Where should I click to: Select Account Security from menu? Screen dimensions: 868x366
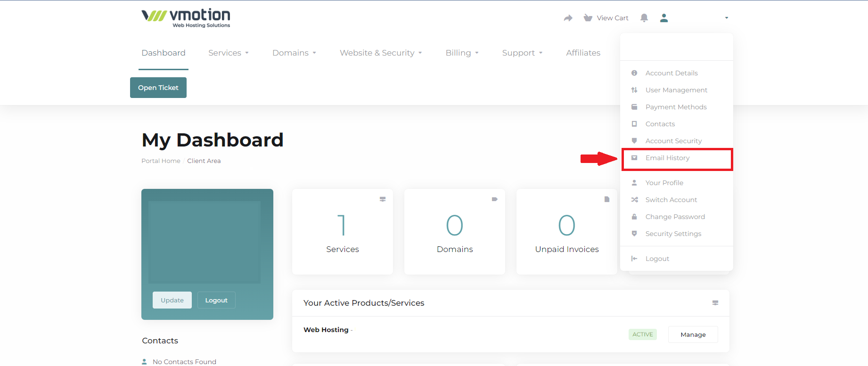[x=677, y=141]
